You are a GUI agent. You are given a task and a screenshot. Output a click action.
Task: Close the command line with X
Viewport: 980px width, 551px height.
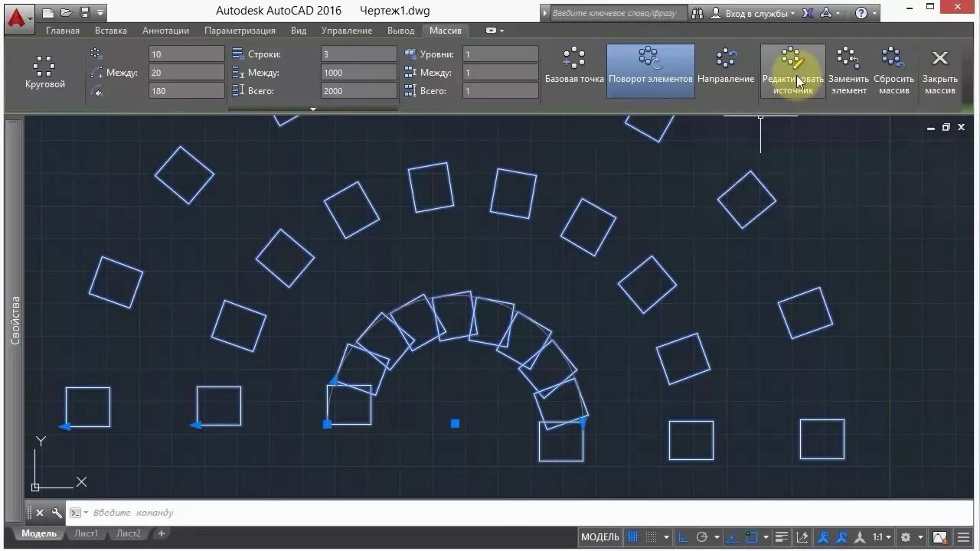pyautogui.click(x=40, y=513)
